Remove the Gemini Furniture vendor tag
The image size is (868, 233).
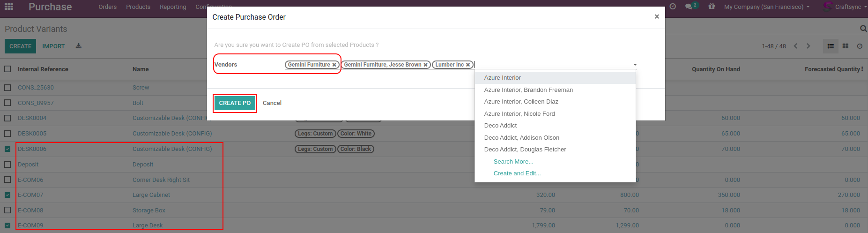334,65
